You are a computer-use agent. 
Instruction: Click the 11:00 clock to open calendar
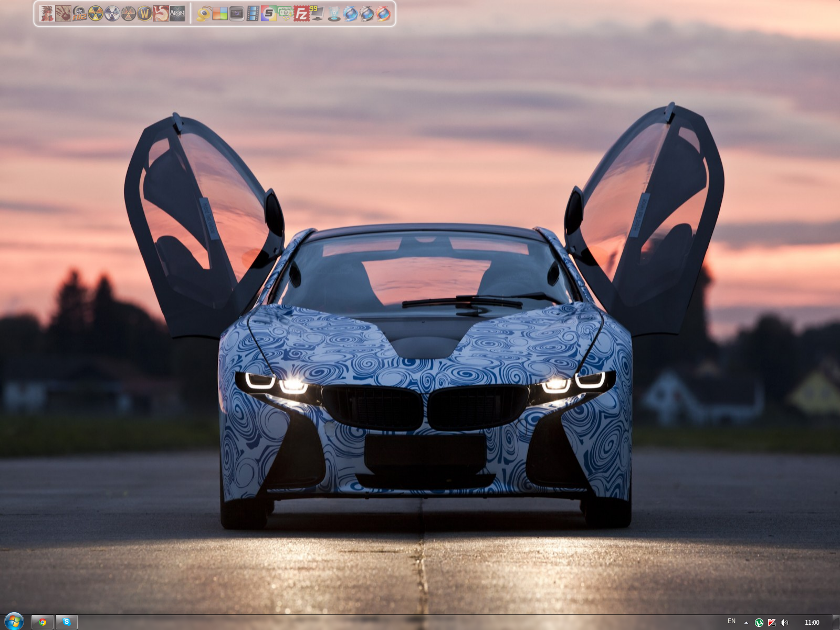[x=813, y=623]
